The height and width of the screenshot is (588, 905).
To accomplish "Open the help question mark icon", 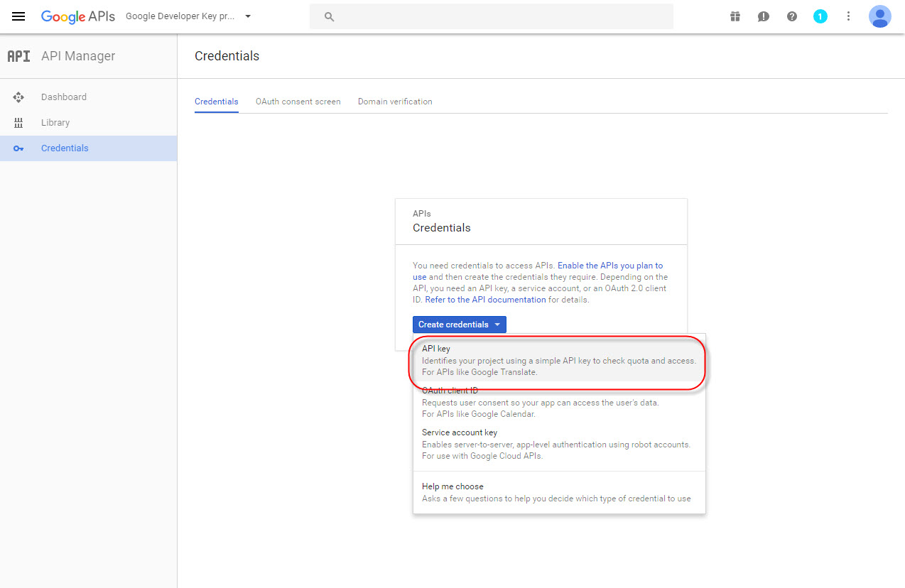I will pyautogui.click(x=792, y=16).
